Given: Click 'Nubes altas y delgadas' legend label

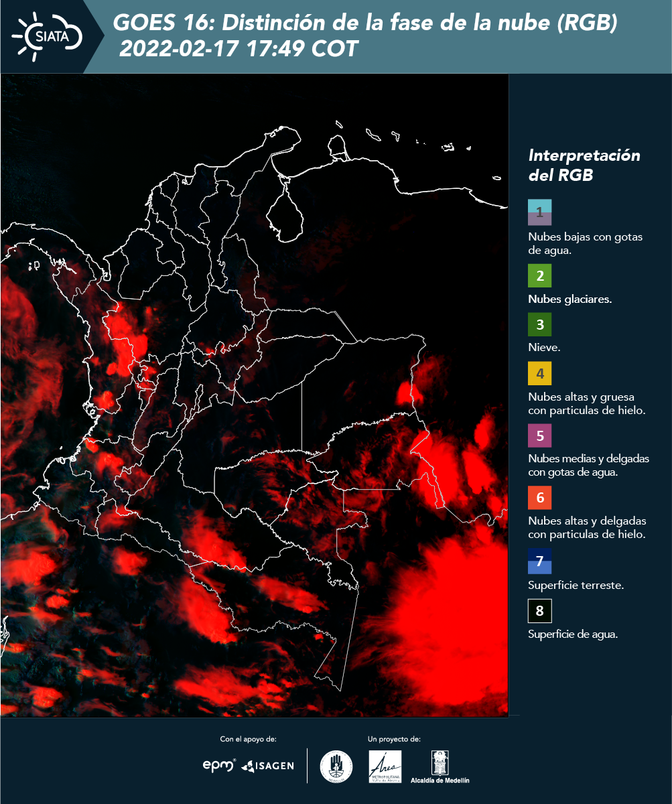Looking at the screenshot, I should pyautogui.click(x=587, y=528).
